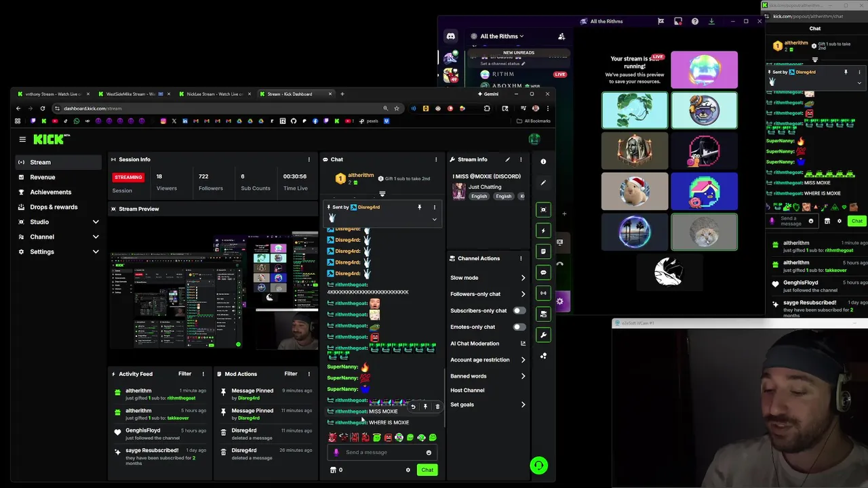The image size is (868, 488).
Task: Open Activity Feed three-dot menu
Action: 203,373
